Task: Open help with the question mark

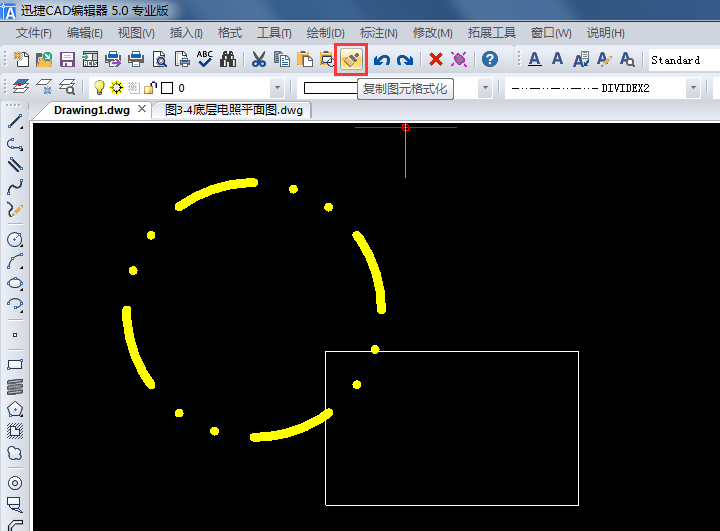Action: pos(490,59)
